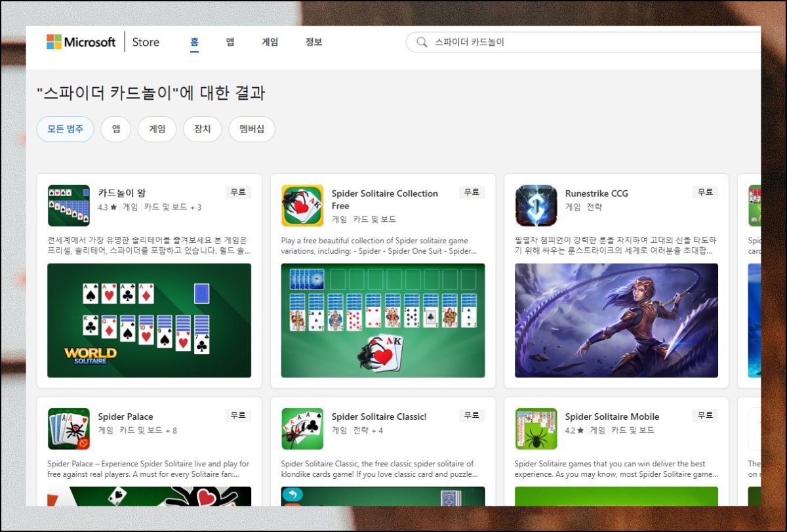
Task: Click Spider Solitaire Collection Free description
Action: click(379, 245)
